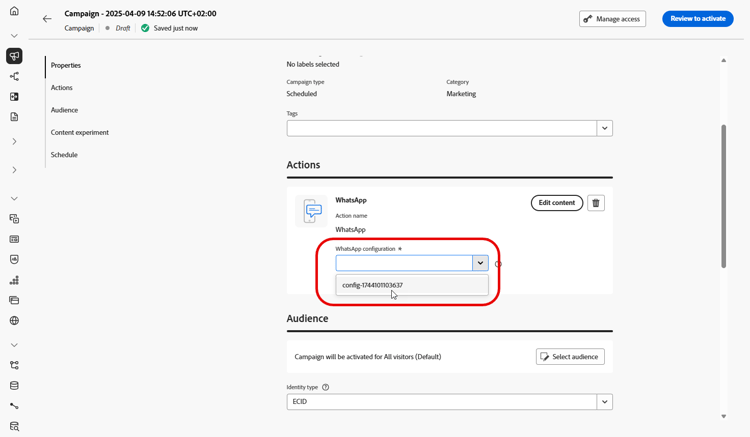Screen dimensions: 750x437
Task: Click the vertical scrollbar thumb
Action: [724, 196]
